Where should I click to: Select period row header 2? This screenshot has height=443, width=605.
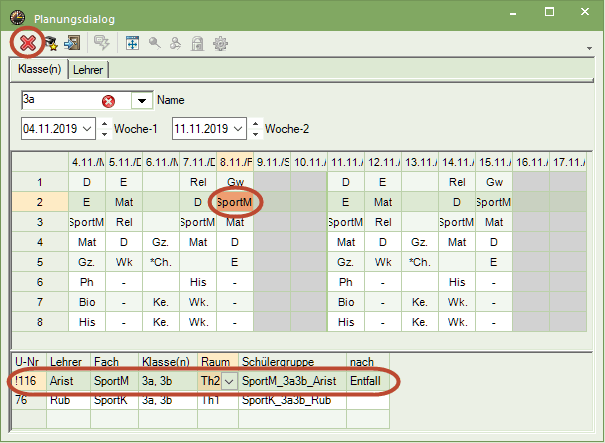[40, 202]
